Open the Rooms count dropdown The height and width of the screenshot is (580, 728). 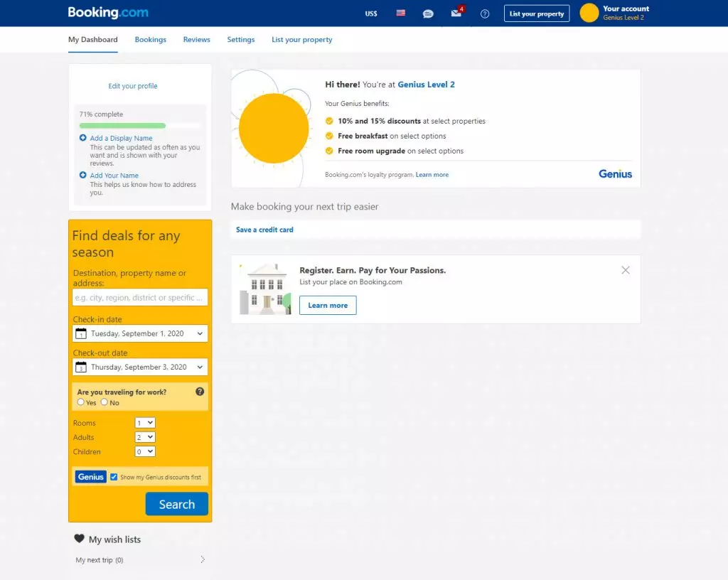(x=145, y=423)
